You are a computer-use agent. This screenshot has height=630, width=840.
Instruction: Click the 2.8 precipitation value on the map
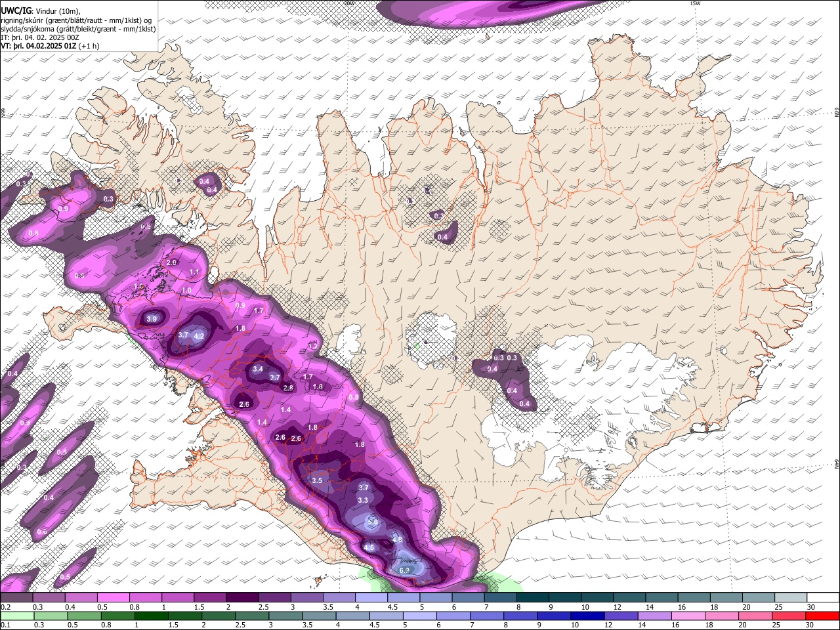[288, 388]
